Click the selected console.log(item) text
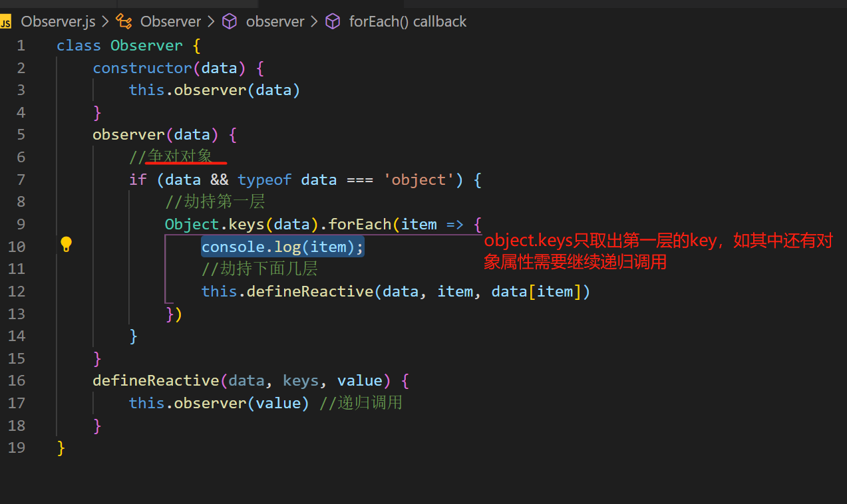This screenshot has width=847, height=504. click(x=282, y=246)
